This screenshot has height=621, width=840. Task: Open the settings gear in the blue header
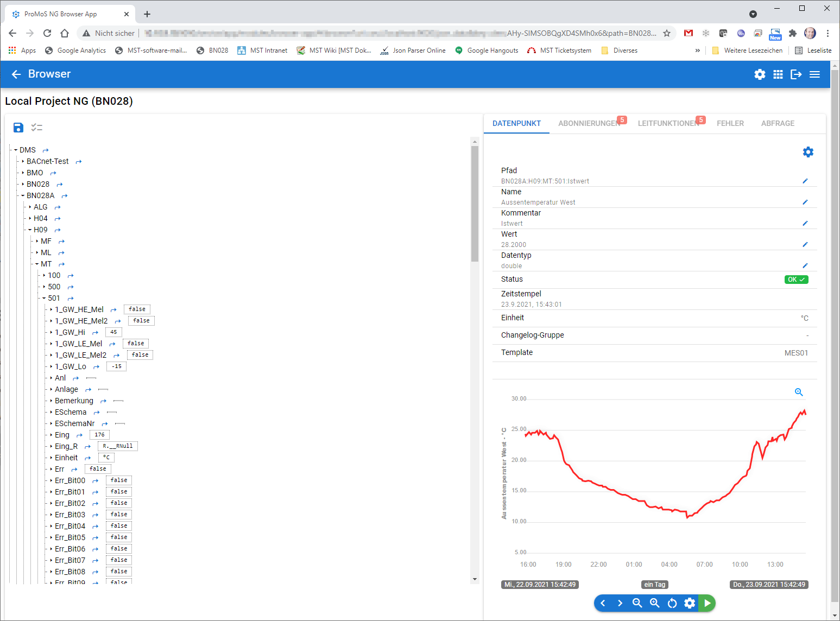click(x=760, y=74)
